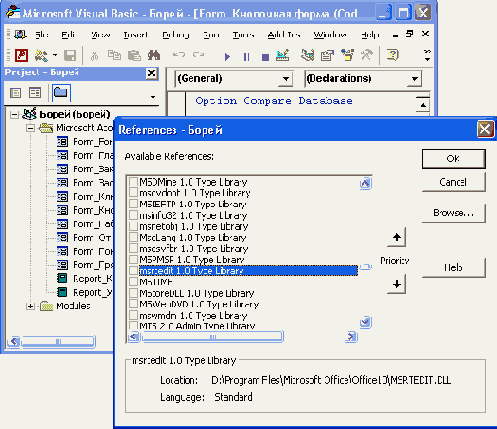Click Toggle Folders icon in Project panel
The width and height of the screenshot is (497, 429).
click(x=61, y=92)
